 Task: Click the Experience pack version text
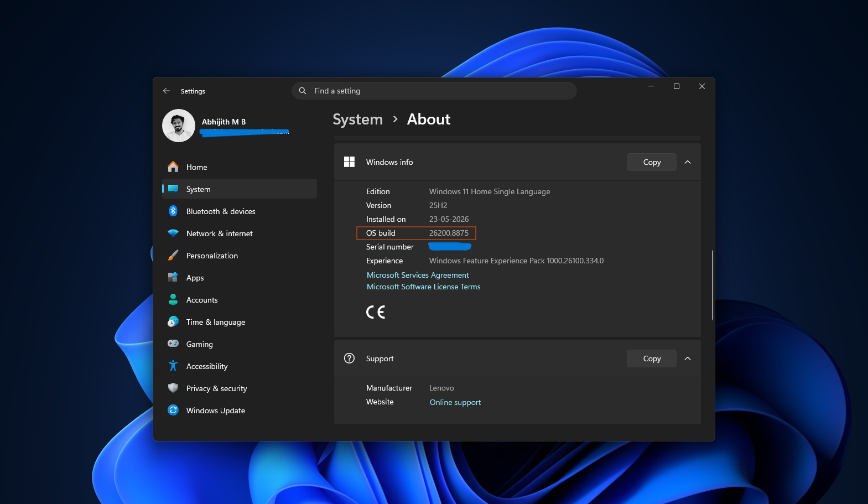click(x=516, y=261)
